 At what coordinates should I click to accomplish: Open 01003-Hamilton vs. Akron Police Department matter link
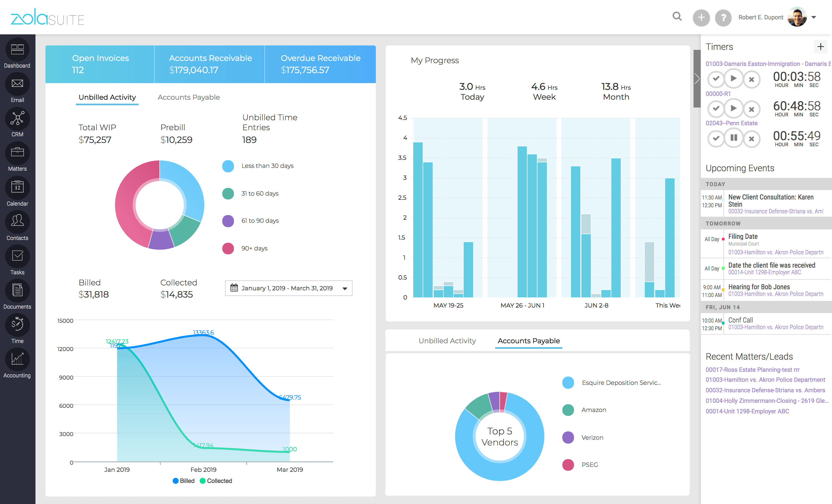coord(765,379)
